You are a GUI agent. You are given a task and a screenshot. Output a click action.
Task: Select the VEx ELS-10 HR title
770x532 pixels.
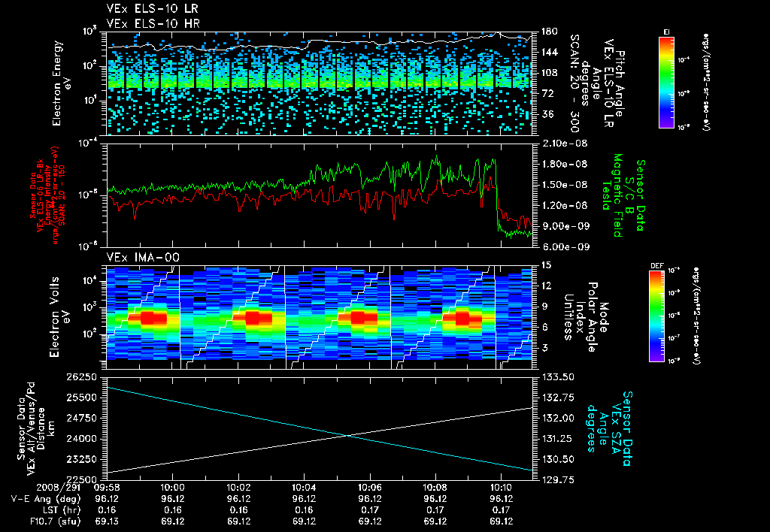(x=153, y=23)
